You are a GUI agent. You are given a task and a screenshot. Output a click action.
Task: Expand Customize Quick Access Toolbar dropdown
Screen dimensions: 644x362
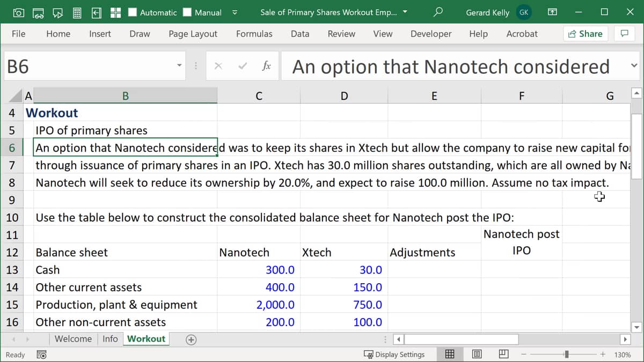[235, 12]
